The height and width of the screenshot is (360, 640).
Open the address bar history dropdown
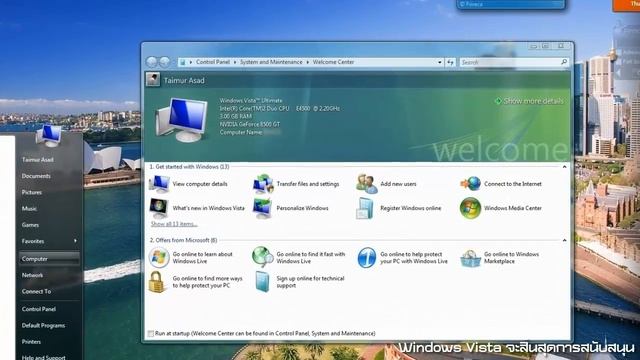pyautogui.click(x=440, y=62)
